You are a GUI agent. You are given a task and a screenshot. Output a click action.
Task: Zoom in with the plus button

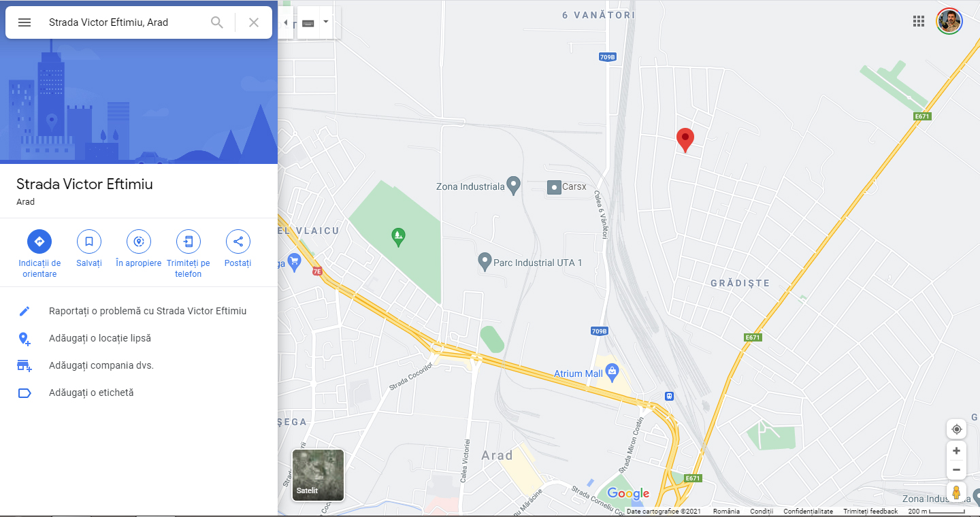[956, 450]
